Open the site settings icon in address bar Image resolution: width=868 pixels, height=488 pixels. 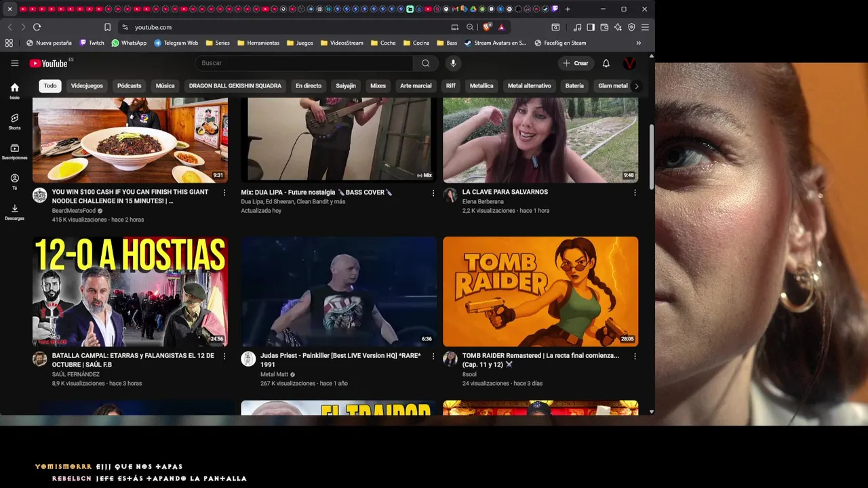coord(125,27)
